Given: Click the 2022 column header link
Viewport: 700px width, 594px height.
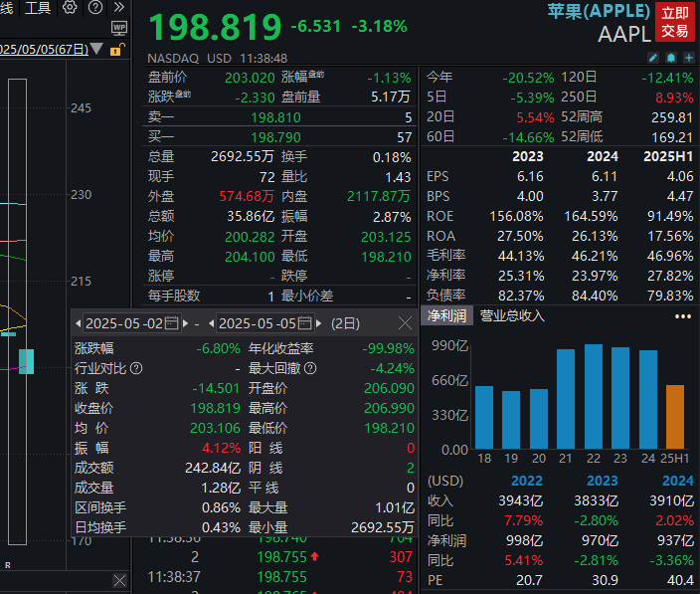Looking at the screenshot, I should tap(527, 481).
